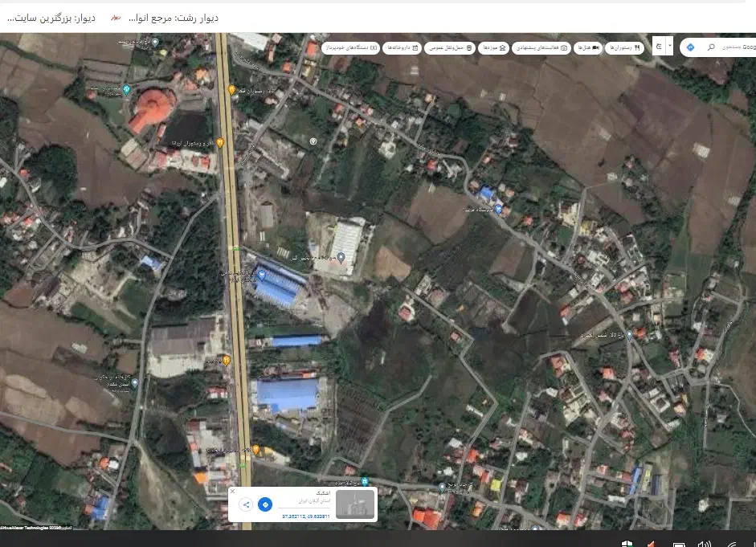
Task: Click the blue directions icon in search box
Action: click(690, 47)
